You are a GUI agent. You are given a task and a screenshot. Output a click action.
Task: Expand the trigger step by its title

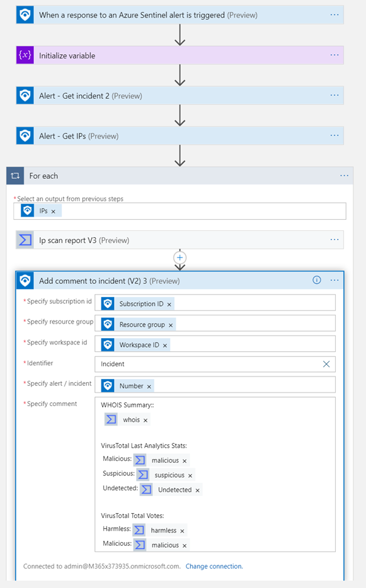[148, 15]
